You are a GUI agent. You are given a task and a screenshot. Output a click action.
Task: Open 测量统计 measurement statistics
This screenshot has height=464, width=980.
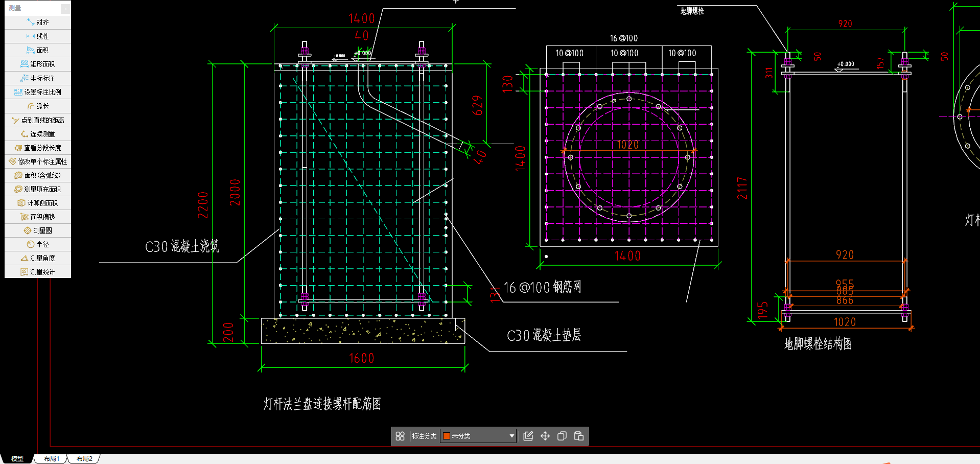38,272
